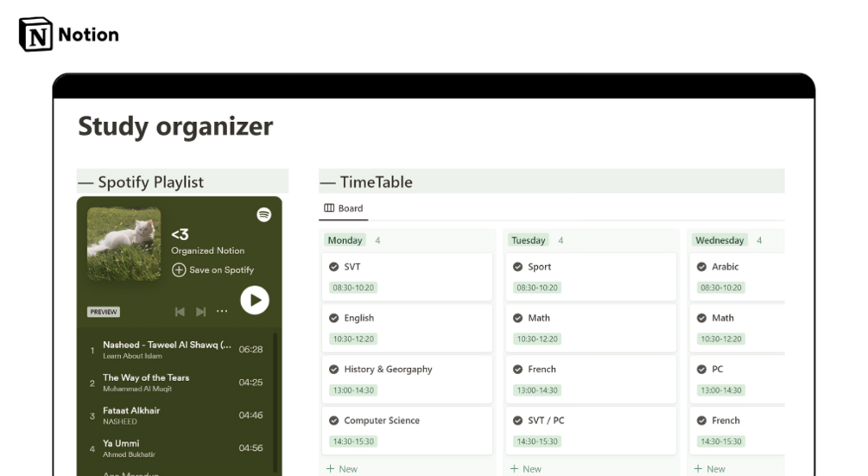
Task: Toggle check circle on Tuesday French card
Action: 517,369
